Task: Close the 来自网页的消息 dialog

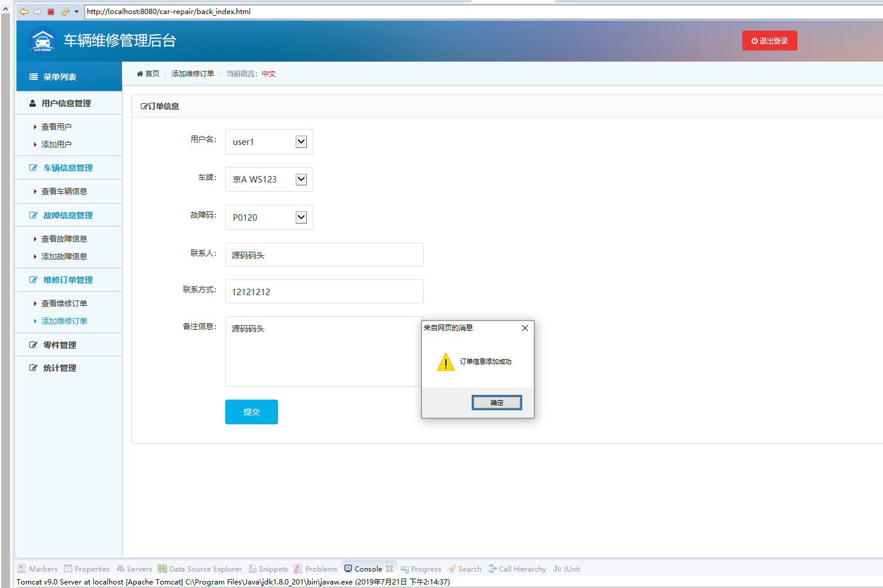Action: tap(525, 328)
